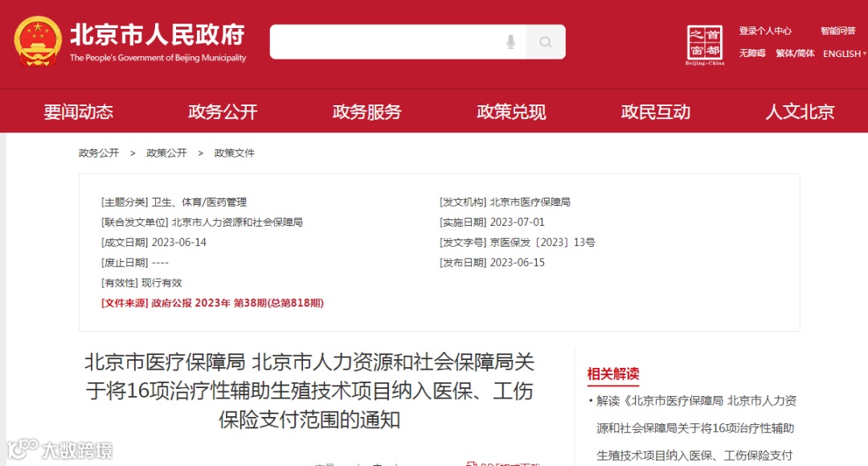Click the microphone voice search icon
The width and height of the screenshot is (868, 466).
tap(510, 42)
